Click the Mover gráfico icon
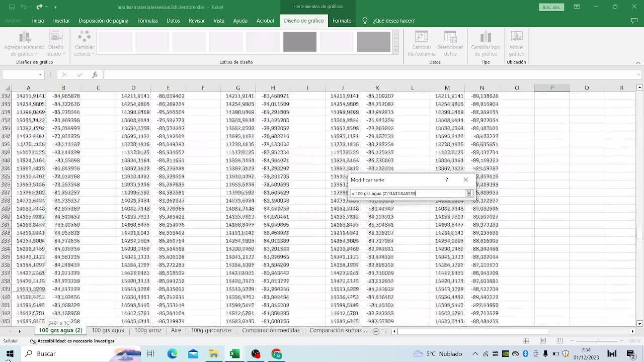Viewport: 644px width, 362px height. tap(516, 37)
